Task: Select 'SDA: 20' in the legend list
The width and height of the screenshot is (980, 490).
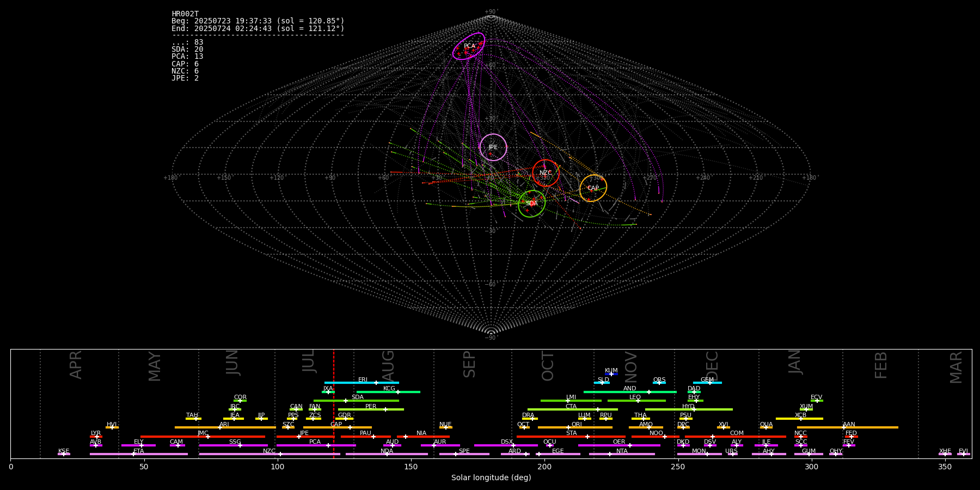Action: [187, 50]
